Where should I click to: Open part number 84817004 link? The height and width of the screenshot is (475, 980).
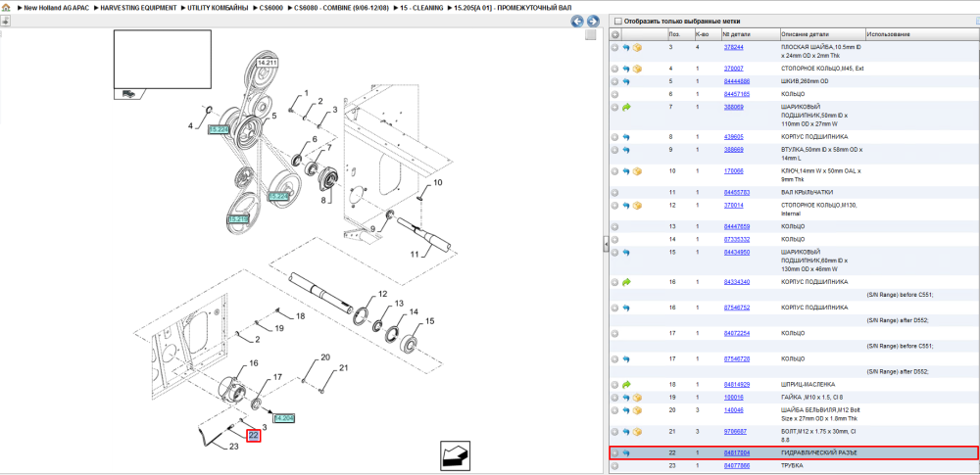point(736,453)
